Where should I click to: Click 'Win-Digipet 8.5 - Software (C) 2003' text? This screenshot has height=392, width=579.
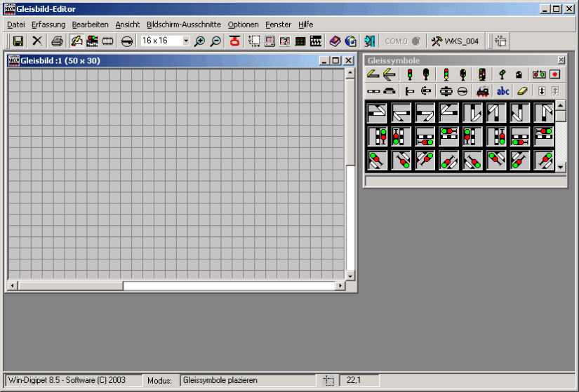click(67, 380)
